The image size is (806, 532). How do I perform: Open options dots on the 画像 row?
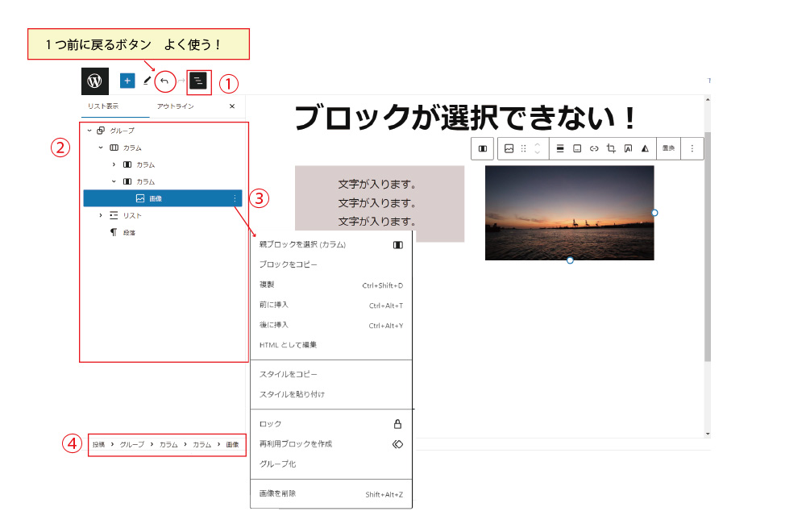235,198
